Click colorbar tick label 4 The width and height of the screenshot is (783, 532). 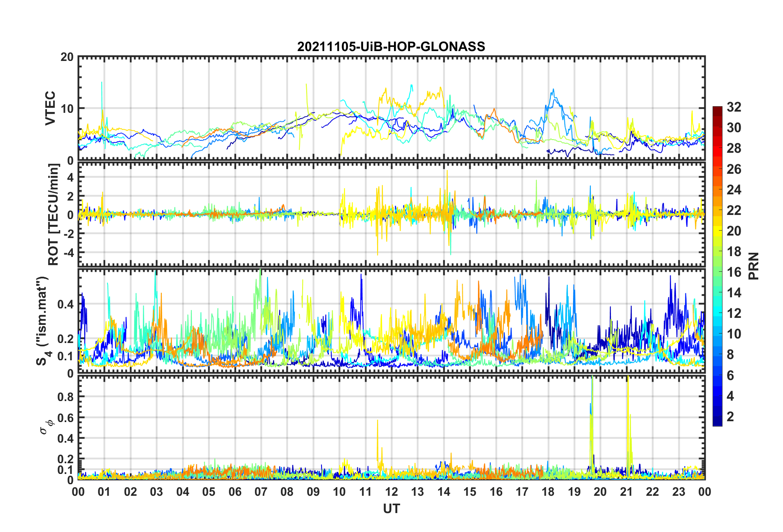tap(730, 396)
